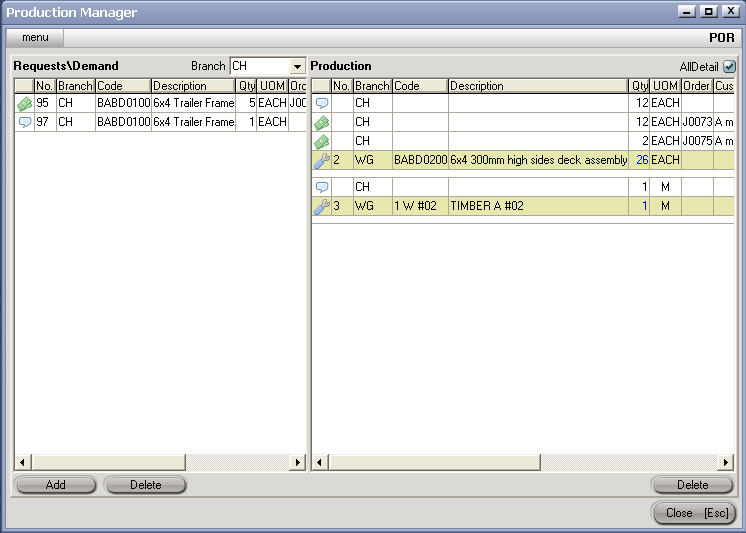This screenshot has width=746, height=533.
Task: Click Delete button under Production panel
Action: click(693, 485)
